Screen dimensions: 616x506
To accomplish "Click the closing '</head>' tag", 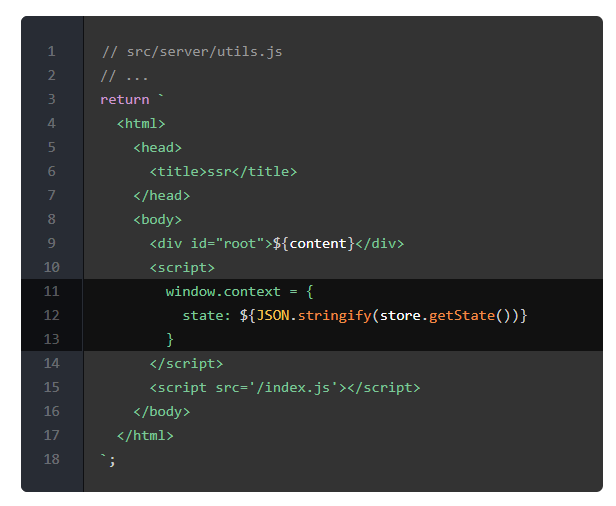I will tap(161, 196).
